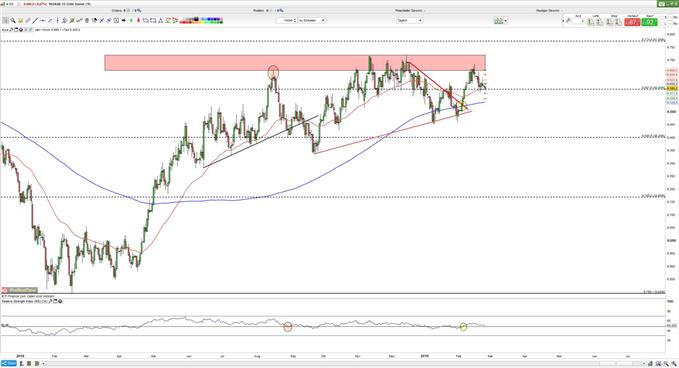
Task: Choose the horizontal line drawing tool
Action: (42, 20)
